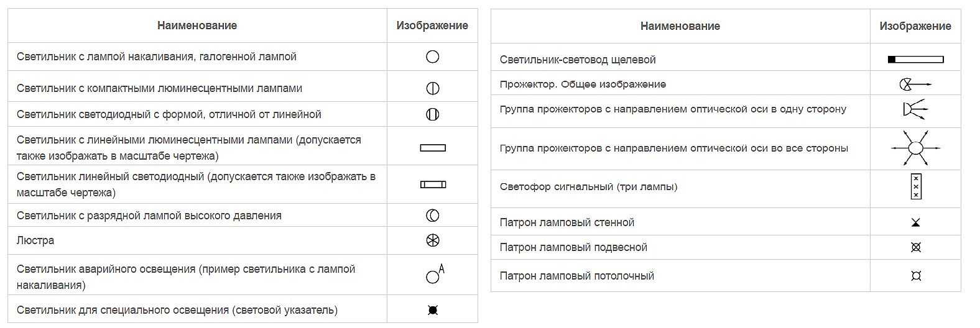Click the pendant lamp socket symbol

(x=915, y=247)
